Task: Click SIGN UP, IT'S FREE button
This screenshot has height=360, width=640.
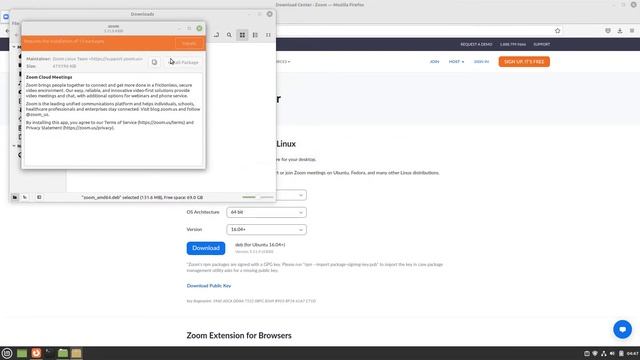Action: tap(524, 62)
